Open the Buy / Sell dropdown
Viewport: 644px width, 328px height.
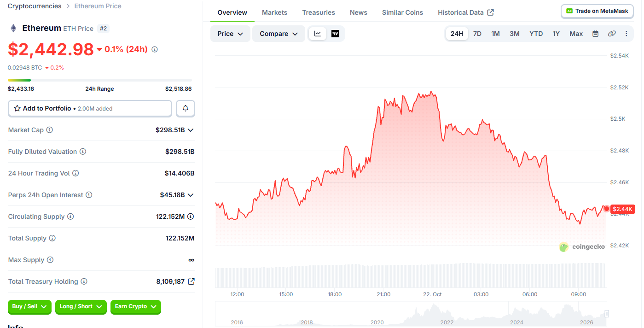pyautogui.click(x=29, y=307)
